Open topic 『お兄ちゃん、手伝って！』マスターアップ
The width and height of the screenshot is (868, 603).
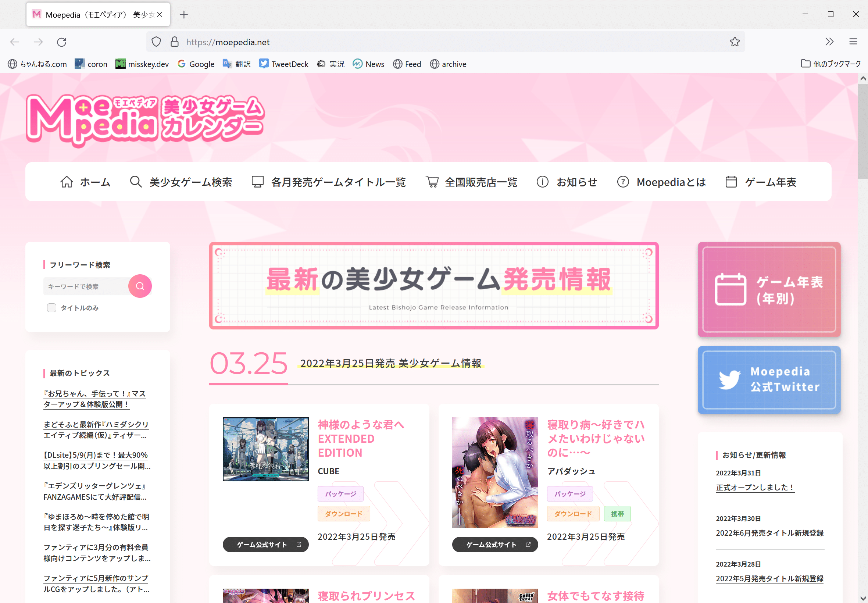point(95,399)
